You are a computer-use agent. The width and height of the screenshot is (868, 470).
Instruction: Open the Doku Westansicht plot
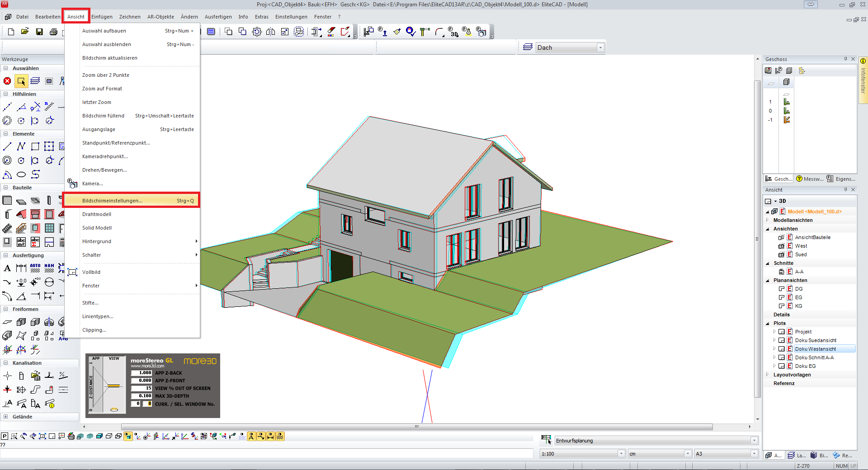pyautogui.click(x=816, y=349)
